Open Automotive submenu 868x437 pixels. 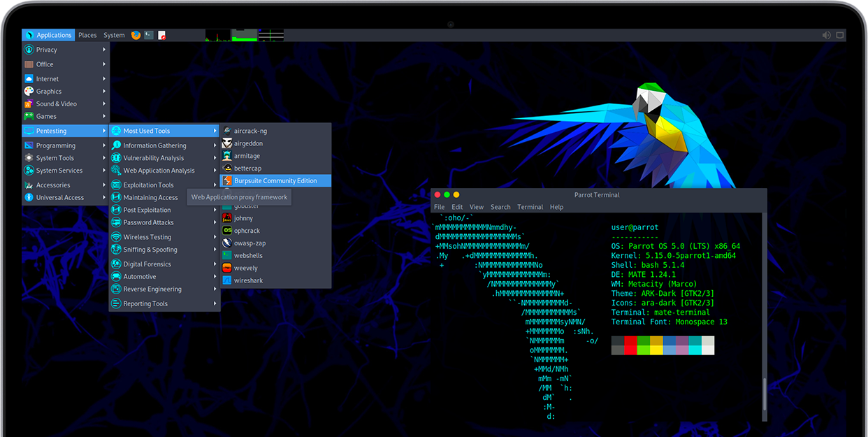[165, 277]
